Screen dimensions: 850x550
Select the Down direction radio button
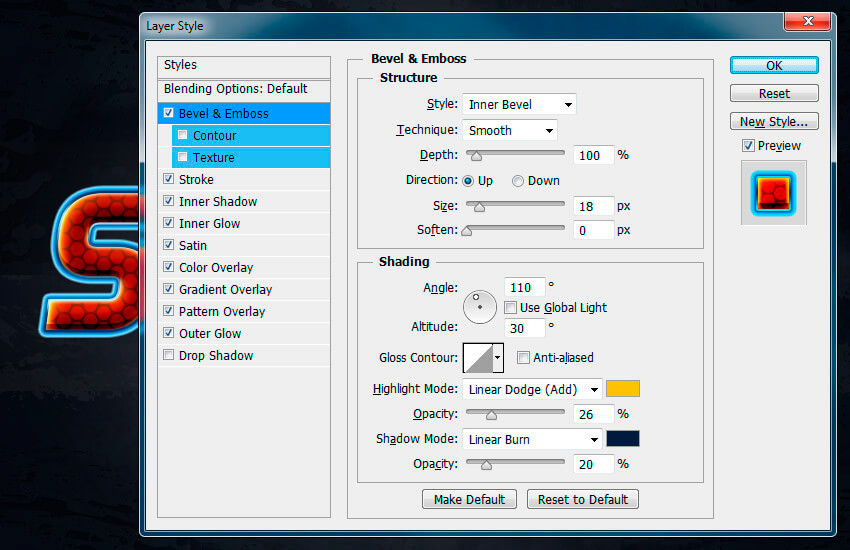(x=518, y=181)
